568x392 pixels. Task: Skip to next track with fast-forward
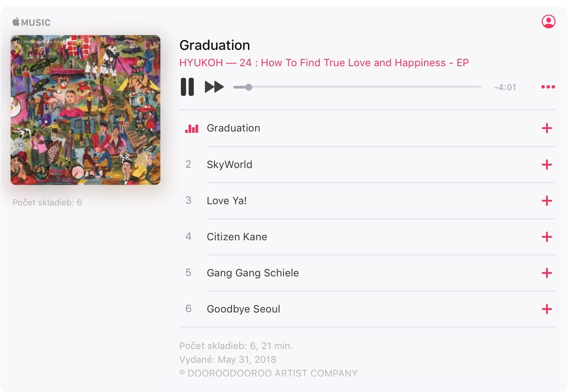[x=214, y=87]
